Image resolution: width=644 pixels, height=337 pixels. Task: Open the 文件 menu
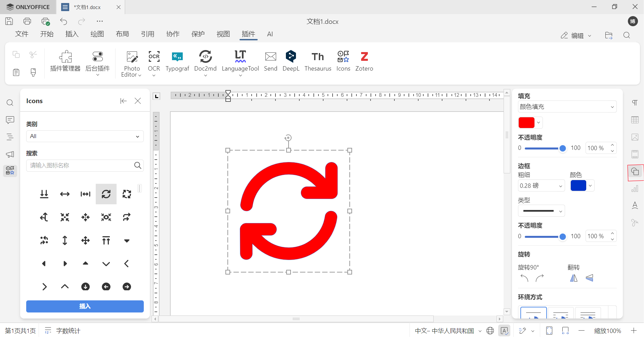pyautogui.click(x=22, y=34)
